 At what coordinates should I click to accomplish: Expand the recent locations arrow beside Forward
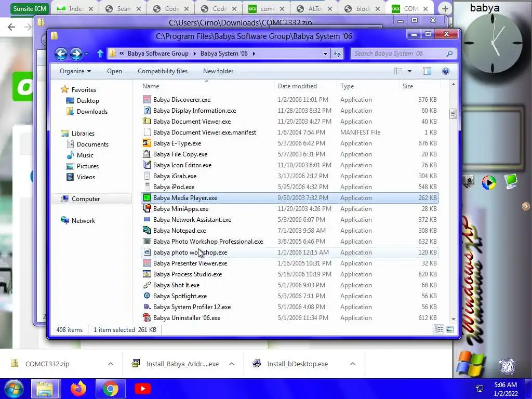(x=87, y=54)
